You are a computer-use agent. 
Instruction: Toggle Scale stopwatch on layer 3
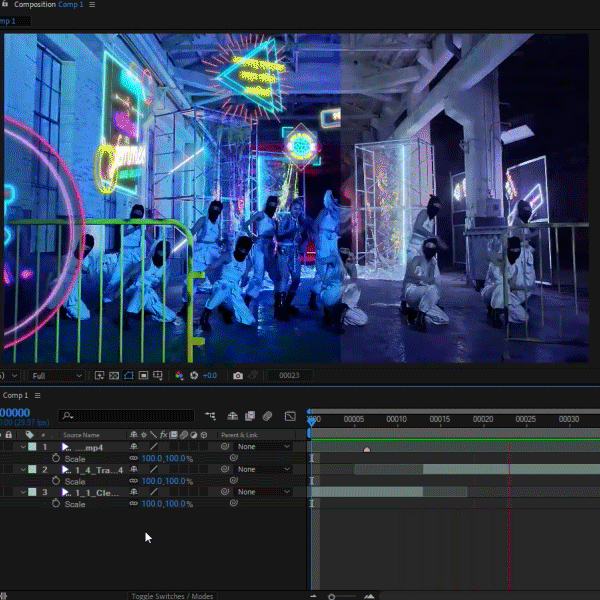click(56, 503)
